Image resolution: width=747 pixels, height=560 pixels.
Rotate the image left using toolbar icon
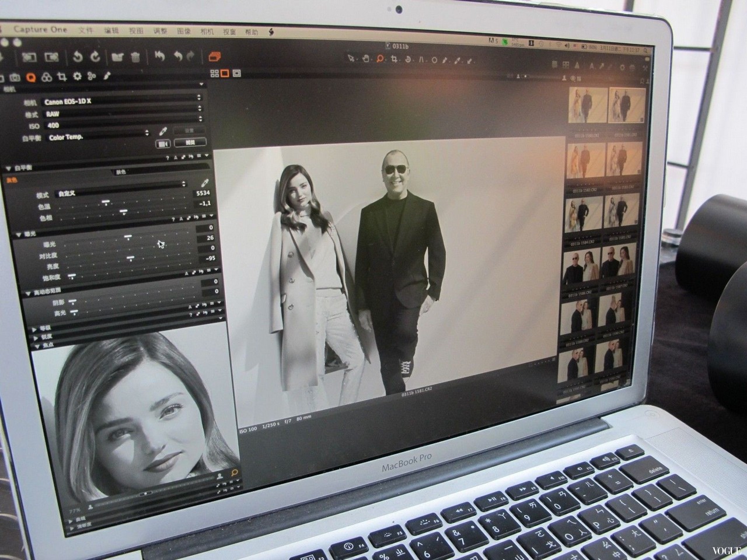78,57
